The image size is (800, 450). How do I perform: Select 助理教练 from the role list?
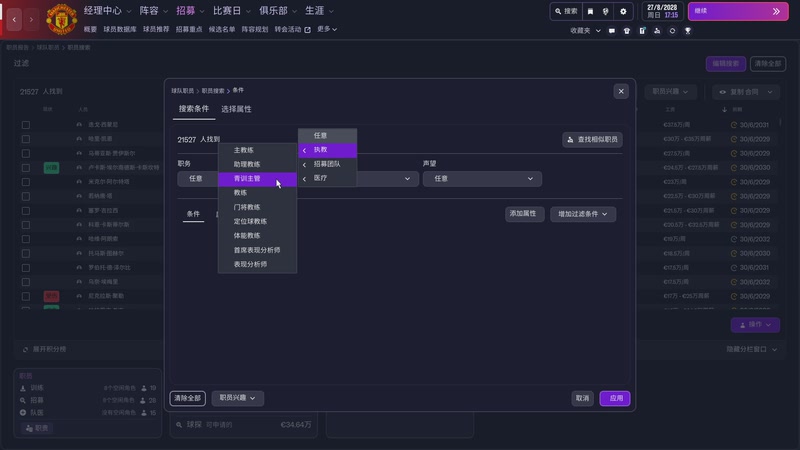257,164
